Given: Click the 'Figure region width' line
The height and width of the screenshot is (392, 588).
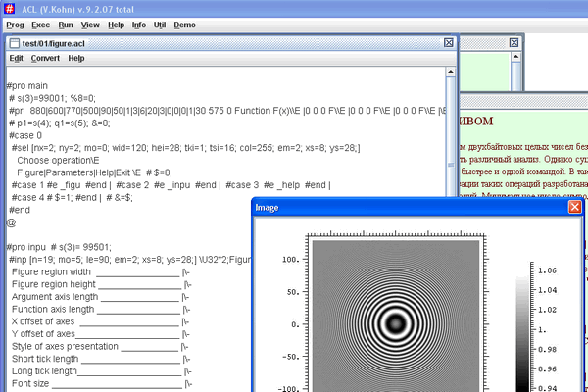Looking at the screenshot, I should pyautogui.click(x=101, y=272).
